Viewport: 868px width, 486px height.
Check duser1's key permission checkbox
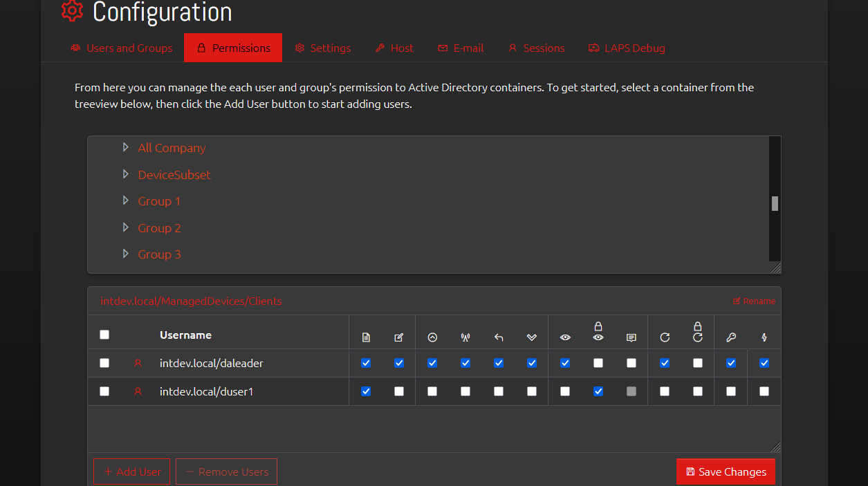731,391
